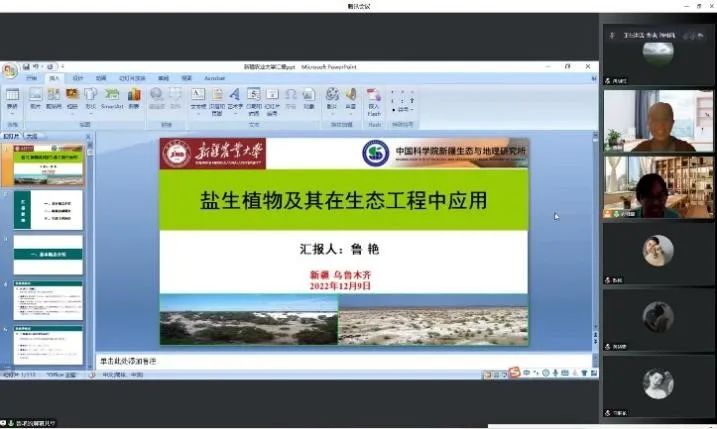Switch to the Acrobat ribbon tab
Screen dimensions: 717x429
[x=214, y=77]
